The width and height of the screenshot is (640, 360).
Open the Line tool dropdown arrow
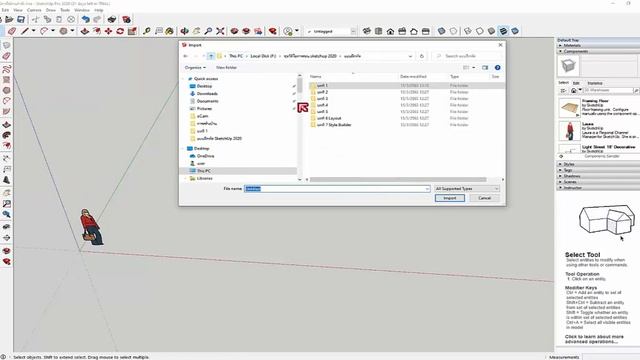(33, 31)
